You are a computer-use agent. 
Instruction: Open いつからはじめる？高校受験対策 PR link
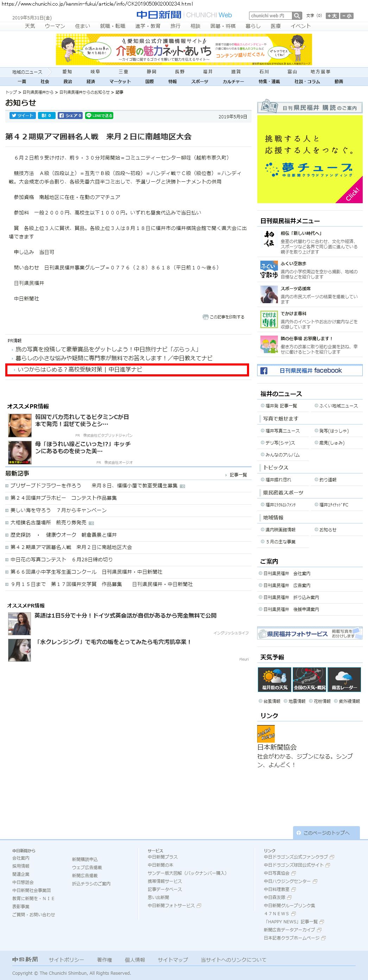(x=80, y=369)
